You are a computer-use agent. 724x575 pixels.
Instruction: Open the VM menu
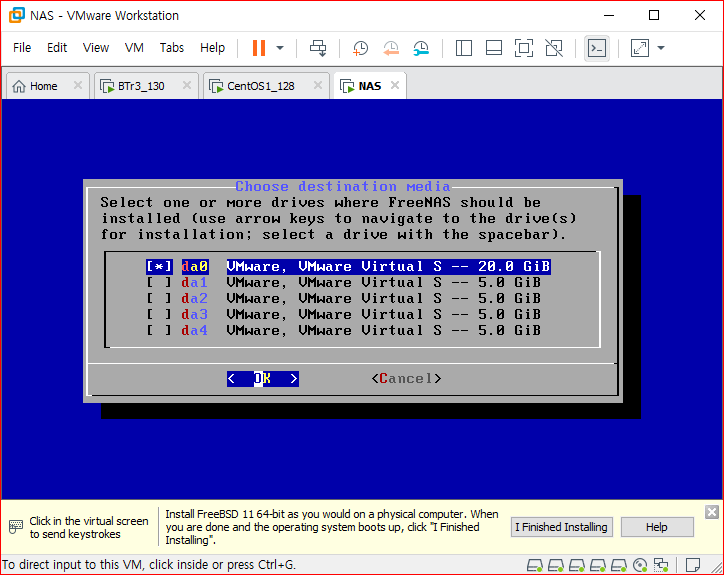(134, 48)
